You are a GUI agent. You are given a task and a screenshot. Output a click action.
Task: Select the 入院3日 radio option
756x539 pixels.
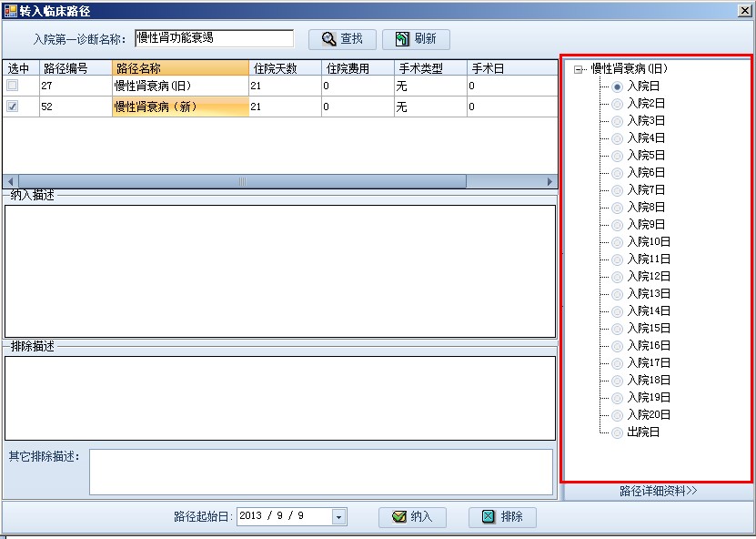(617, 122)
